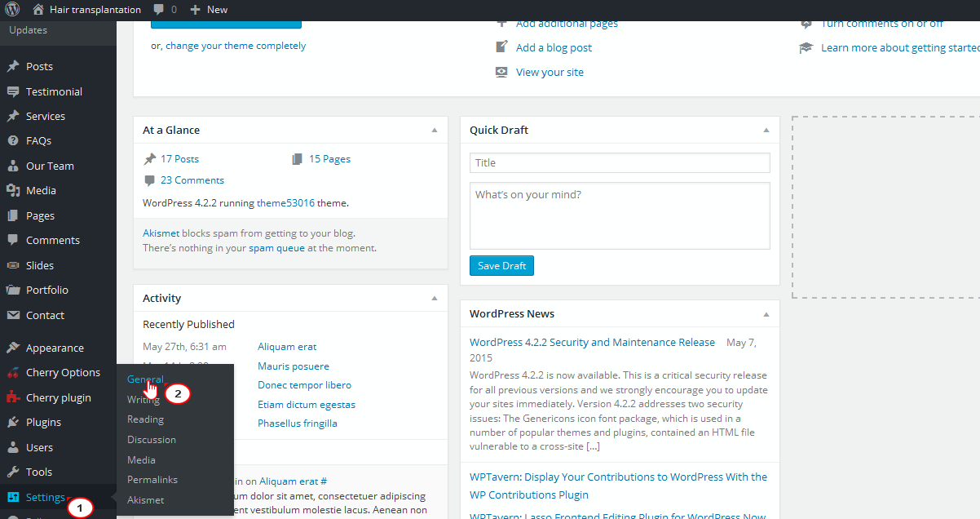The image size is (980, 519).
Task: Click the Save Draft button
Action: coord(501,265)
